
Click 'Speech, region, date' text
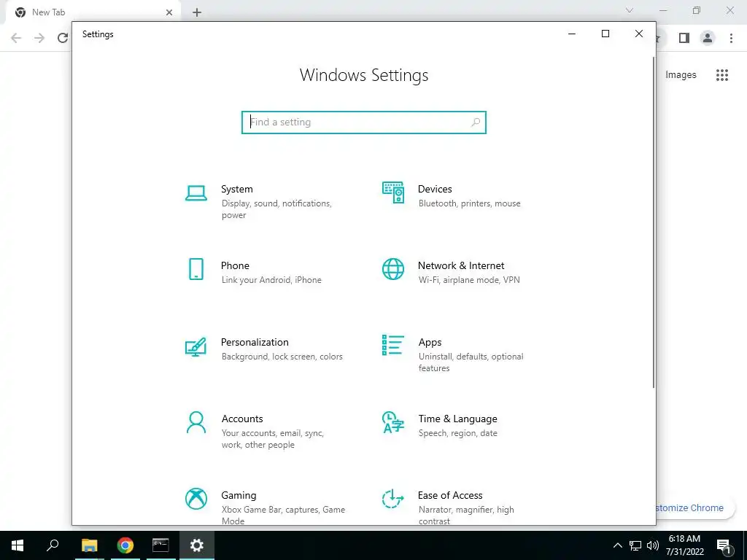pos(458,433)
